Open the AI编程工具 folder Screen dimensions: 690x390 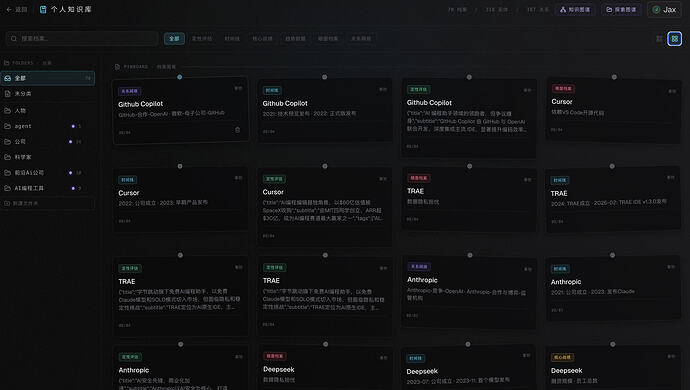[x=48, y=188]
